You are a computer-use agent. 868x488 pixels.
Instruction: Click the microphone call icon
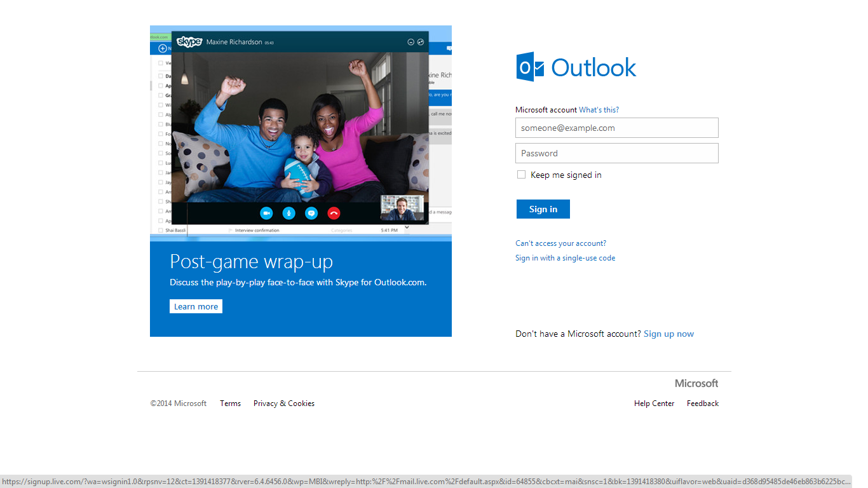(x=288, y=213)
